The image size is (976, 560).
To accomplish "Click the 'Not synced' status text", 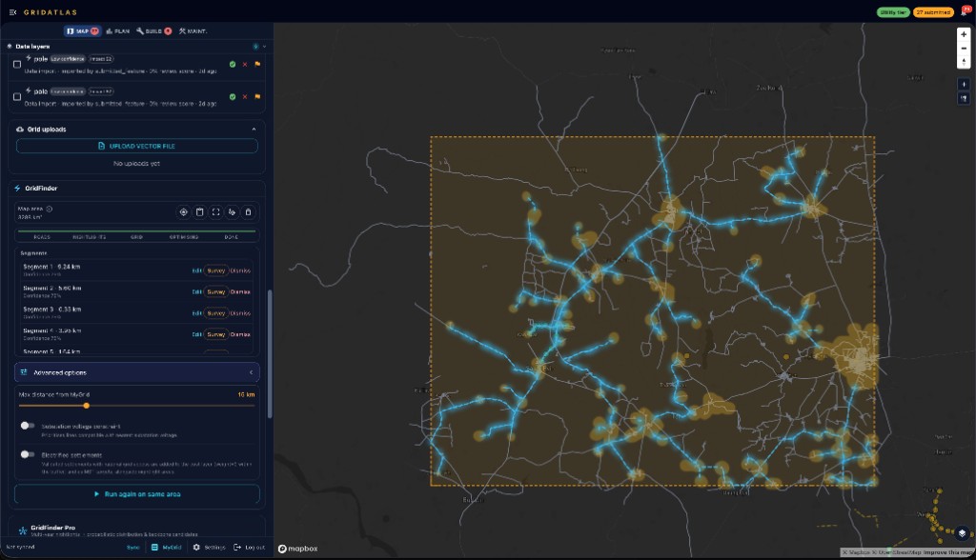I will pos(21,547).
